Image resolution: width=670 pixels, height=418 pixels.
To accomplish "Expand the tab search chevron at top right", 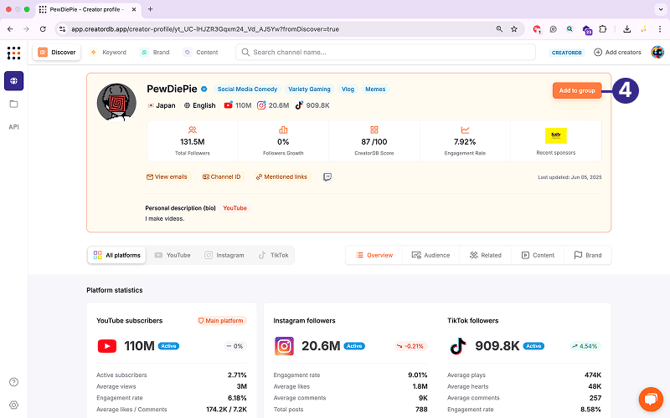I will pyautogui.click(x=660, y=9).
